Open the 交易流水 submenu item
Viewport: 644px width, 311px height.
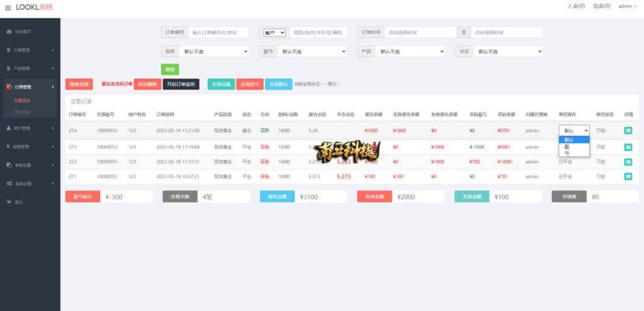(22, 100)
